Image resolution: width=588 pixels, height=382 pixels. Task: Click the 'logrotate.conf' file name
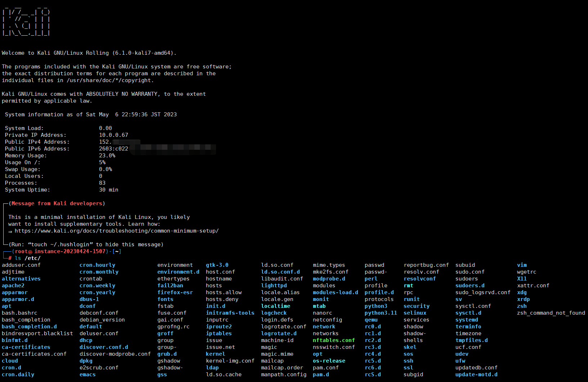coord(284,327)
